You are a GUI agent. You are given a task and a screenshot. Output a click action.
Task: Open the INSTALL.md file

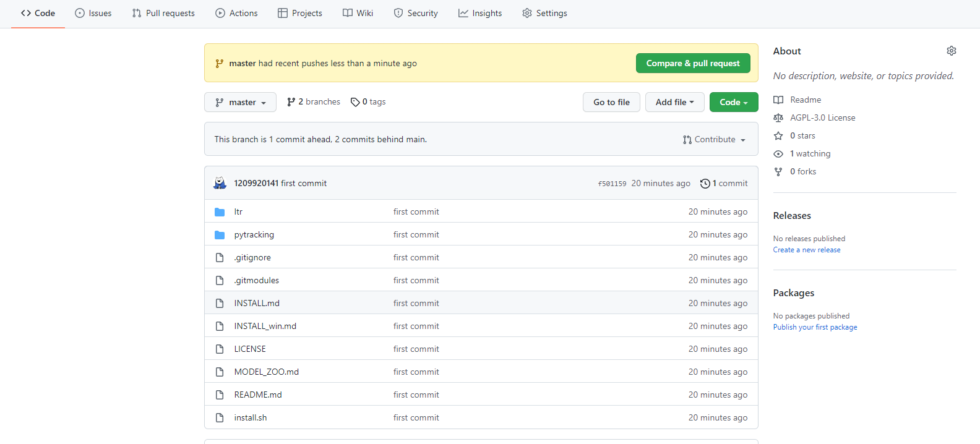point(257,303)
